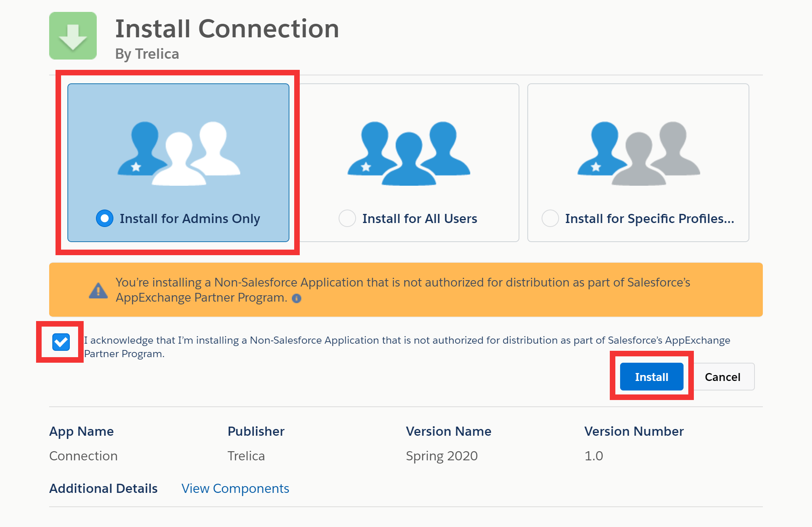The height and width of the screenshot is (527, 812).
Task: Click the orange warning banner text
Action: pyautogui.click(x=403, y=290)
